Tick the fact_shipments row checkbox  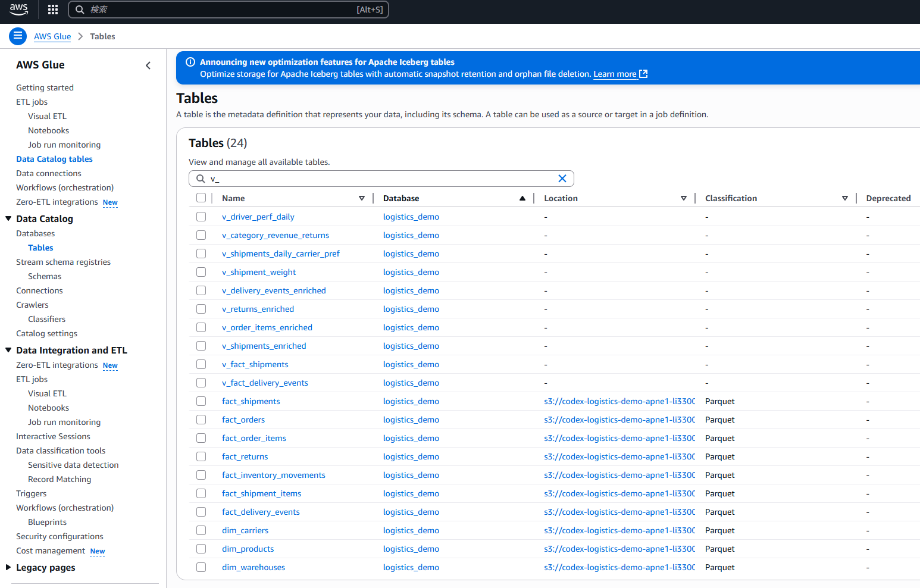click(201, 401)
